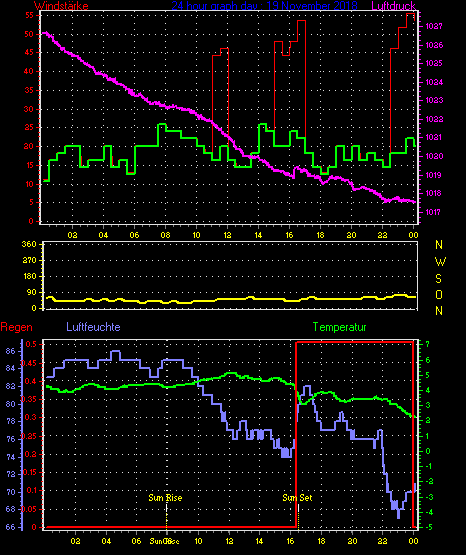Image resolution: width=466 pixels, height=555 pixels.
Task: Click wind speed axis value 50
Action: 29,34
